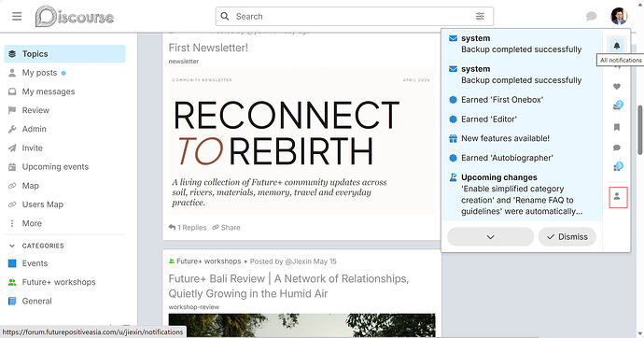644x338 pixels.
Task: Open Future+ workshops category badge on post
Action: (205, 261)
